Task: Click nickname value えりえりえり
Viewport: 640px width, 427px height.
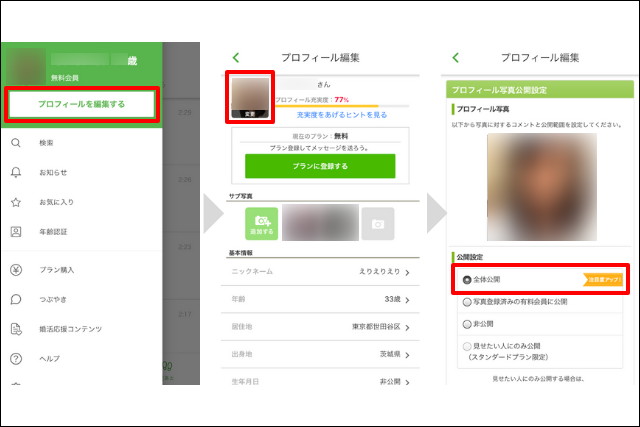Action: point(380,271)
